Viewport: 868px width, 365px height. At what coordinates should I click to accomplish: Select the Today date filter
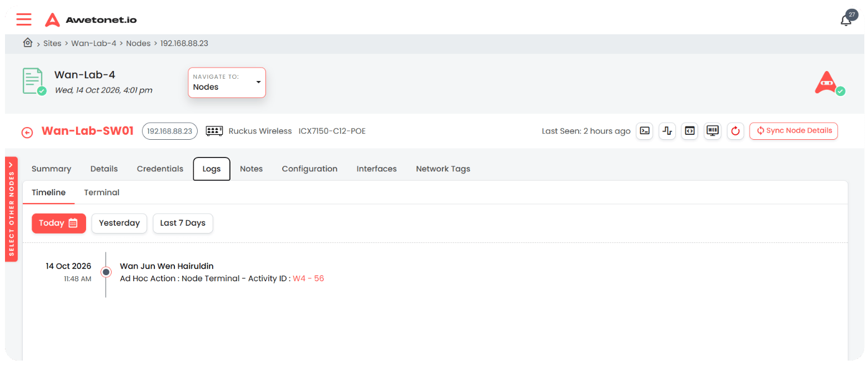pyautogui.click(x=59, y=223)
